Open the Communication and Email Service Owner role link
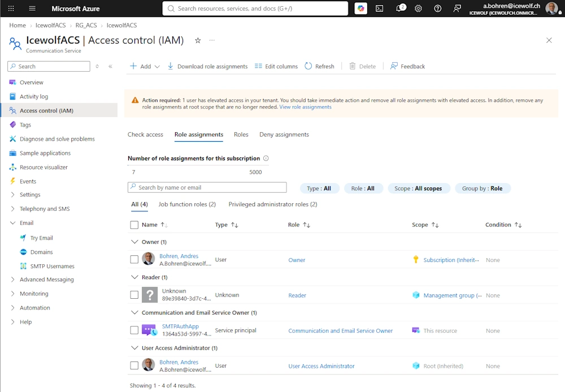The height and width of the screenshot is (392, 565). (340, 331)
